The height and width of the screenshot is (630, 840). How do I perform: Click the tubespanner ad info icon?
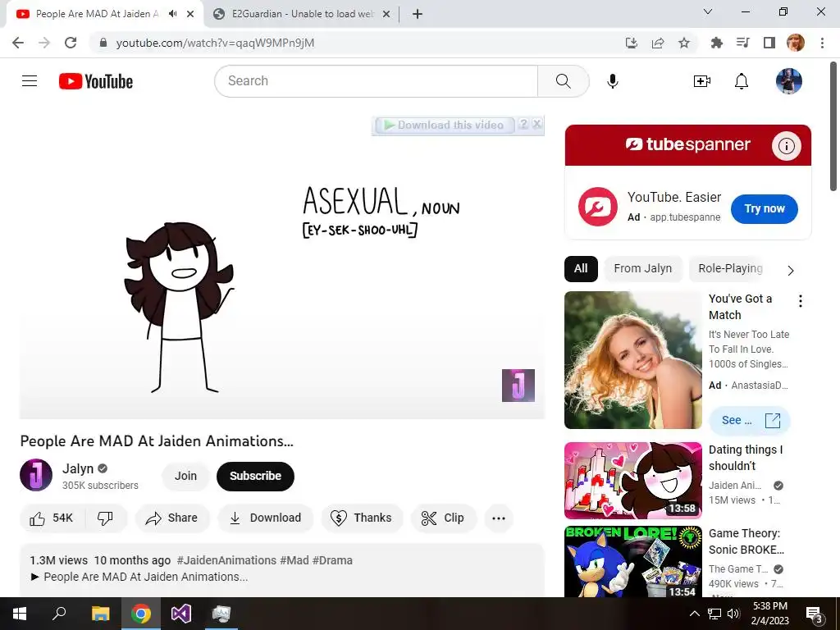point(786,146)
